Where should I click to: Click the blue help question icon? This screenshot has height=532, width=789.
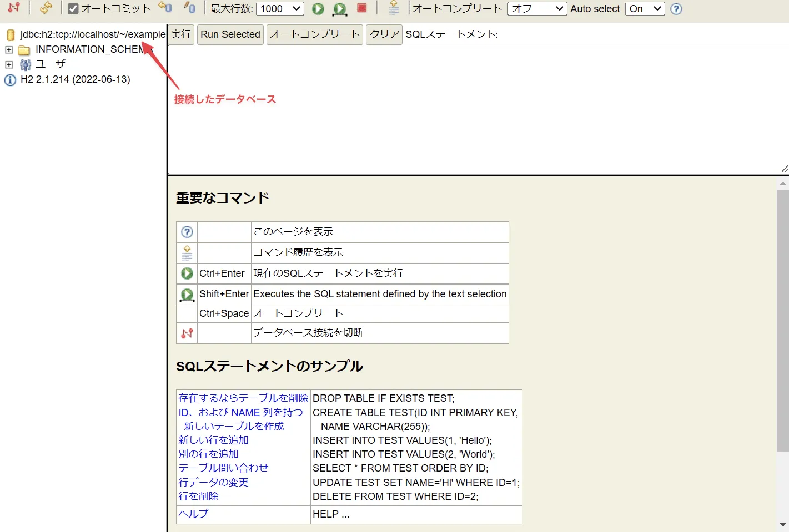coord(676,9)
